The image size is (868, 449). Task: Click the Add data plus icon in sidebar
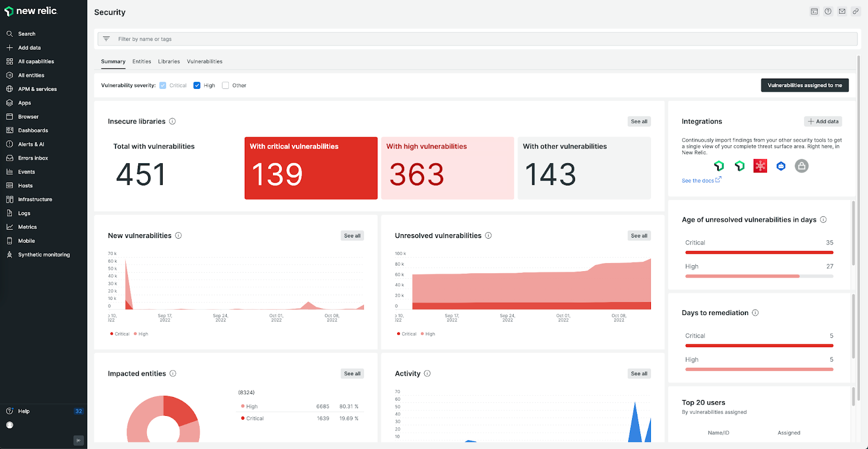pyautogui.click(x=9, y=48)
